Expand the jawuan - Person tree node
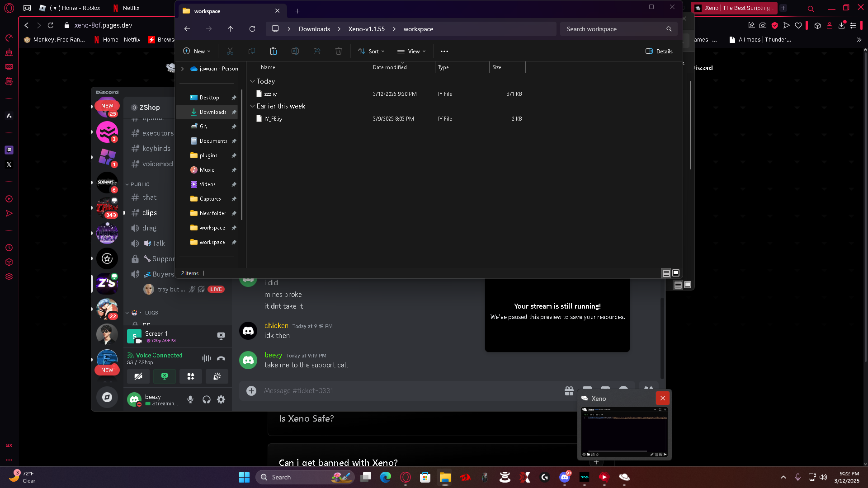 (x=183, y=69)
